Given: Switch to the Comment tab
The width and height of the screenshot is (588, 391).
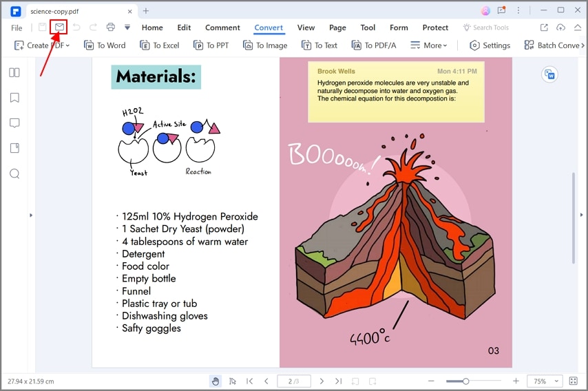Looking at the screenshot, I should click(x=222, y=28).
